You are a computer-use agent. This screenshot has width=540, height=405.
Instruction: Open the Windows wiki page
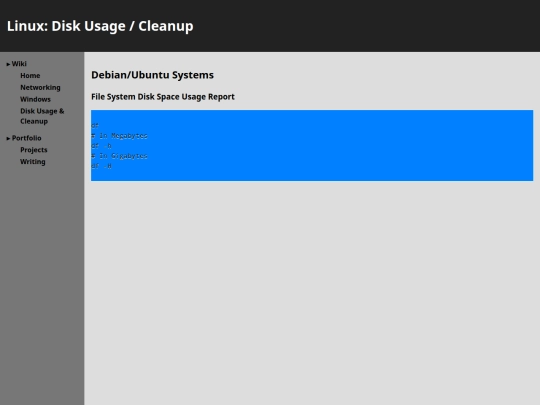point(35,99)
